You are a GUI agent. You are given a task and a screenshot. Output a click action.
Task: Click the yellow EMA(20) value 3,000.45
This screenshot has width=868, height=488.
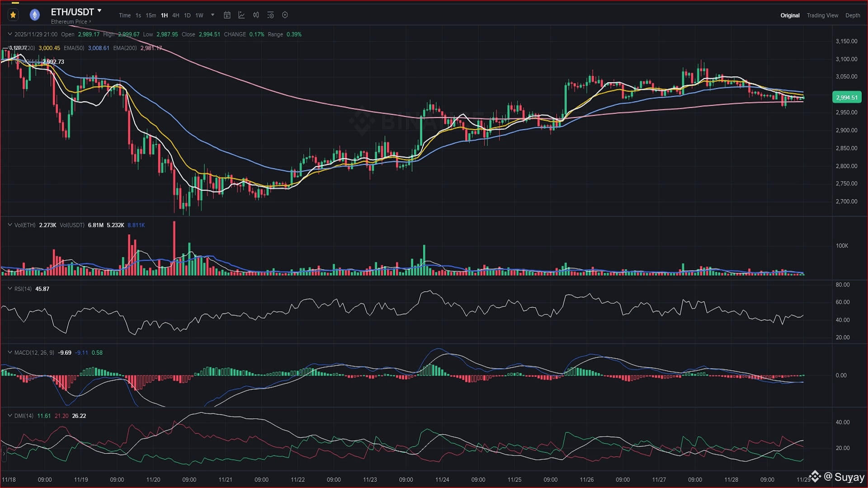49,48
